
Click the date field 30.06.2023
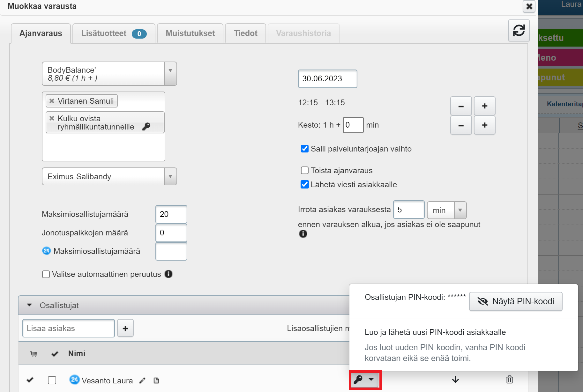pos(327,79)
